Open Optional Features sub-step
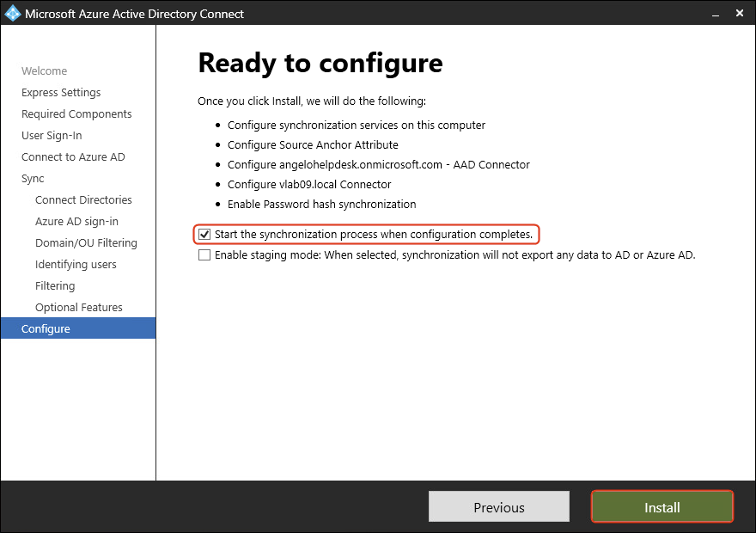The height and width of the screenshot is (533, 756). click(x=78, y=308)
